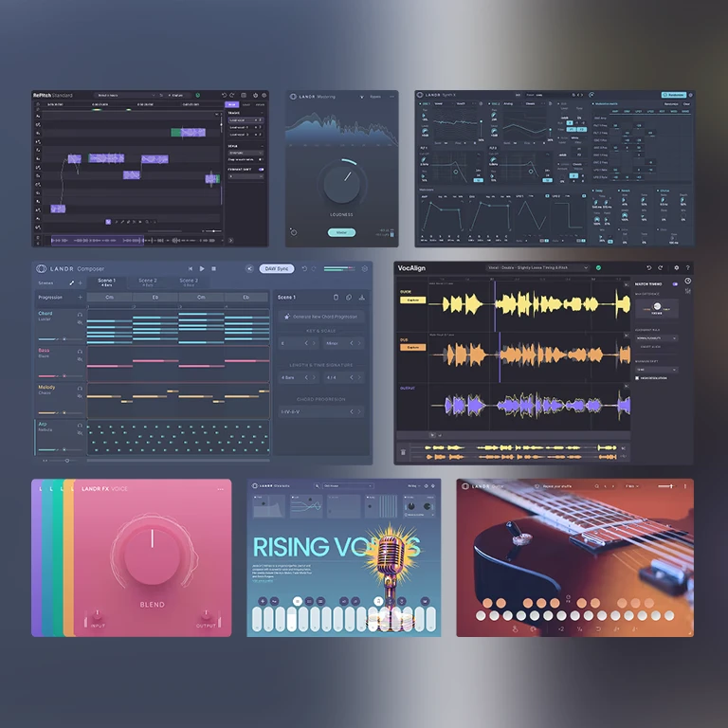This screenshot has height=728, width=728.
Task: Click the Dub Capture button in VocAlign
Action: [x=412, y=347]
